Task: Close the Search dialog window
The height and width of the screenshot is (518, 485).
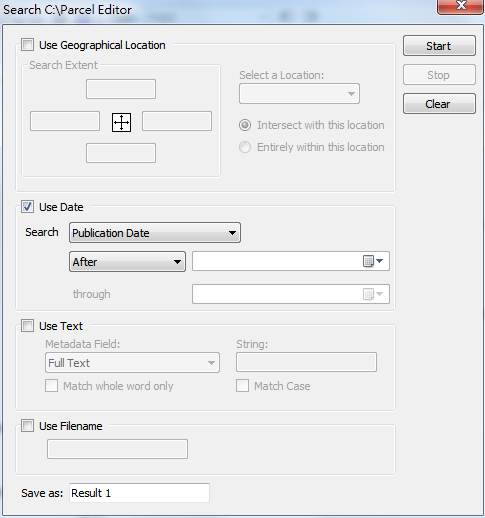Action: 461,6
